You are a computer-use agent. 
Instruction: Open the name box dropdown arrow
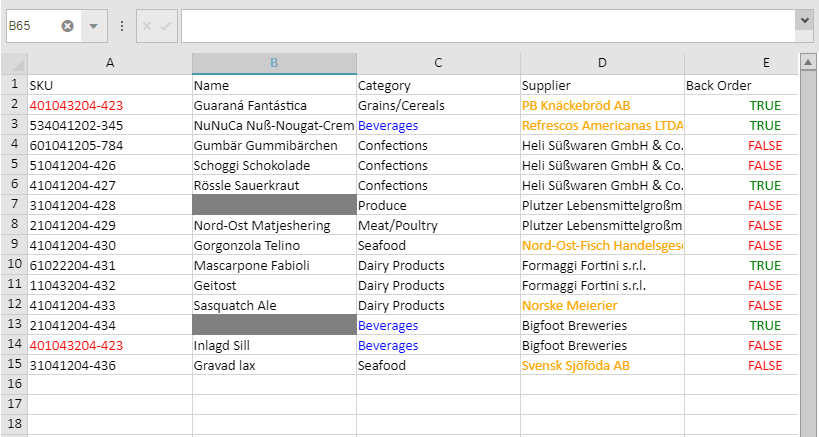94,26
